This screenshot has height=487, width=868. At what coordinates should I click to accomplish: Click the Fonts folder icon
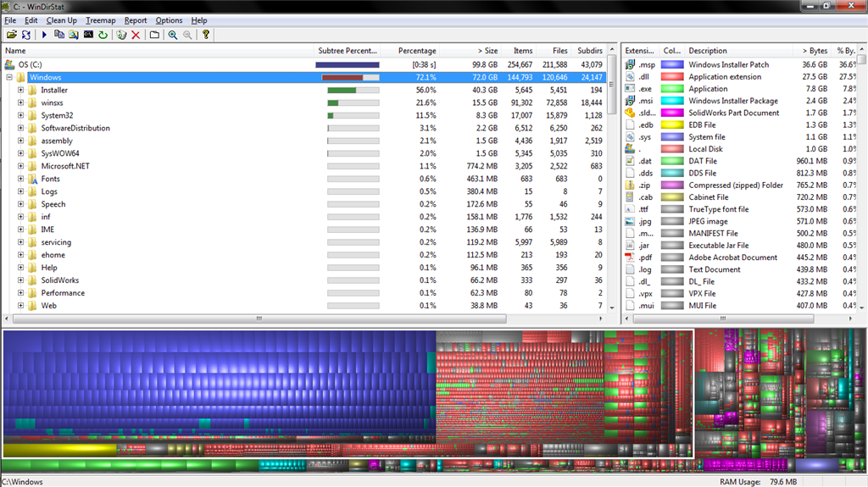click(x=33, y=179)
